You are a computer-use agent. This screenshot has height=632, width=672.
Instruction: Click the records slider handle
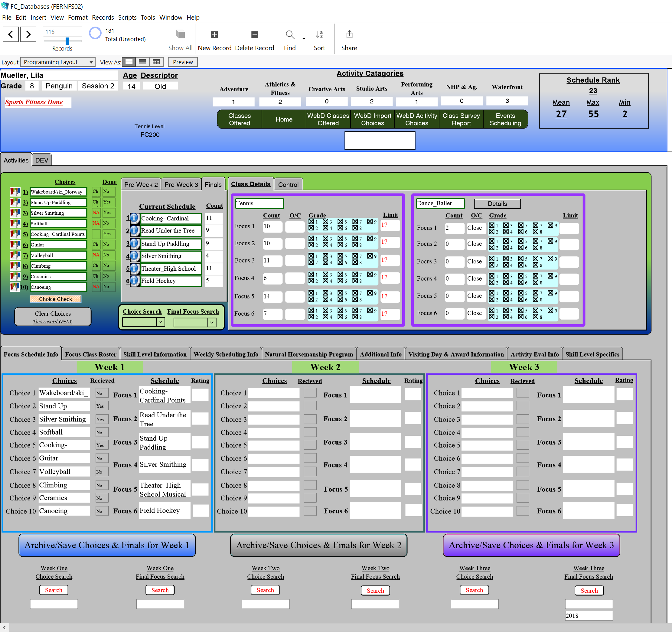[67, 41]
